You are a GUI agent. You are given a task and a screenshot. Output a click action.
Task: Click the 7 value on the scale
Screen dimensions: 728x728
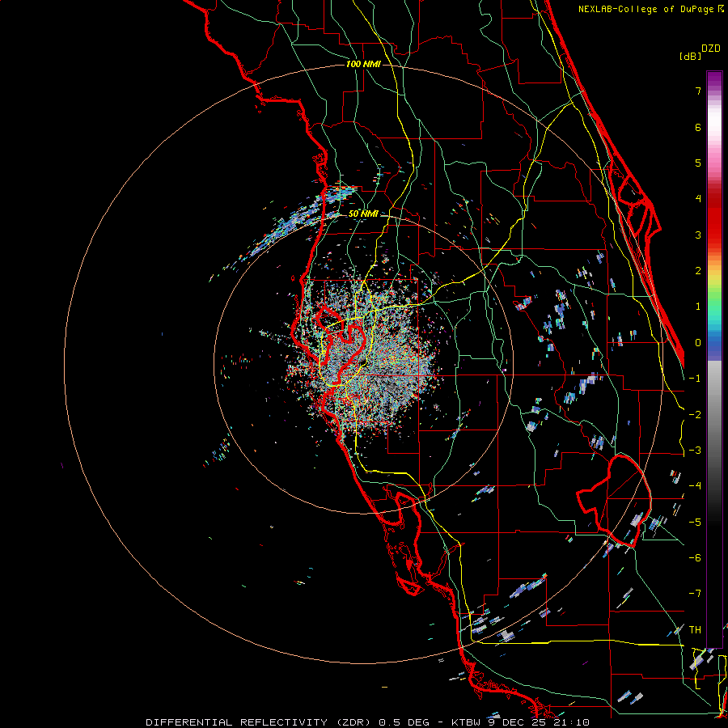point(698,91)
